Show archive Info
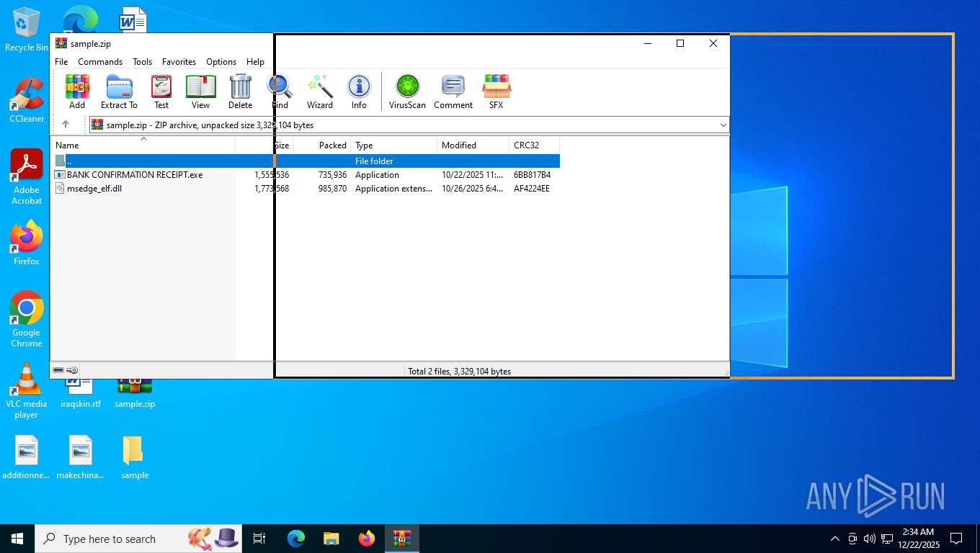Screen dimensions: 980x553 pyautogui.click(x=359, y=91)
